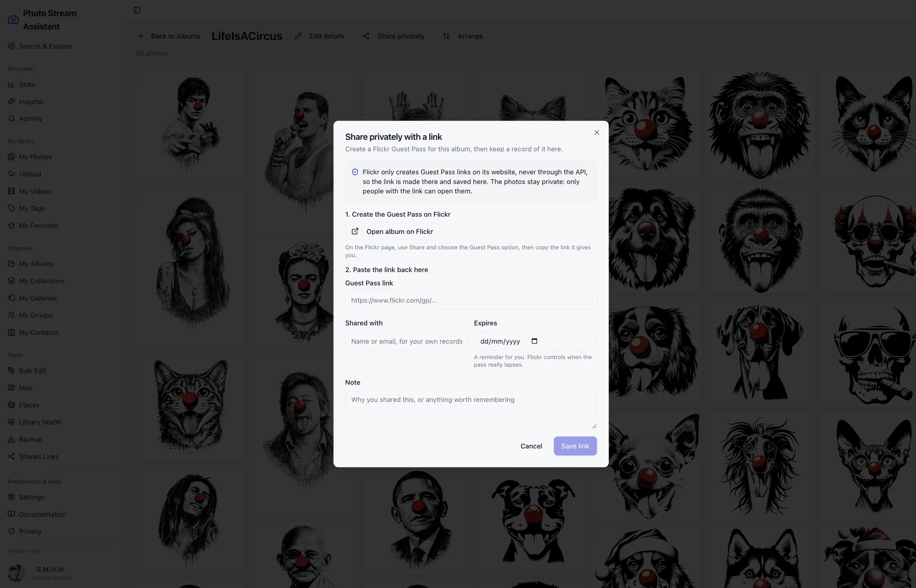
Task: Click Share privately in the album header
Action: click(x=394, y=36)
